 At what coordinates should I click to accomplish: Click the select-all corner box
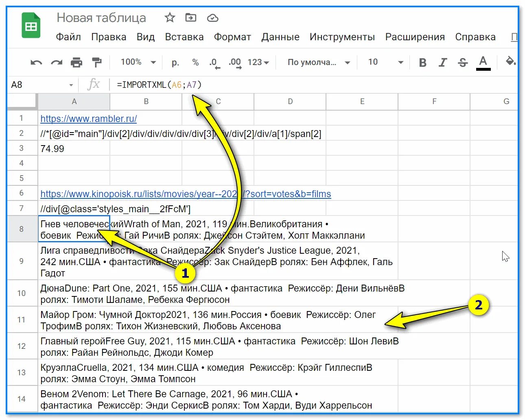(x=22, y=102)
